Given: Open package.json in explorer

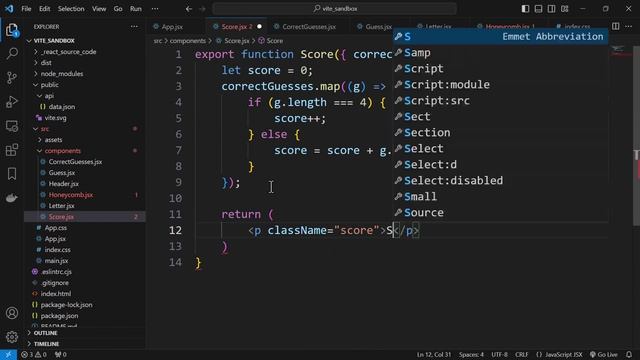Looking at the screenshot, I should [x=59, y=316].
